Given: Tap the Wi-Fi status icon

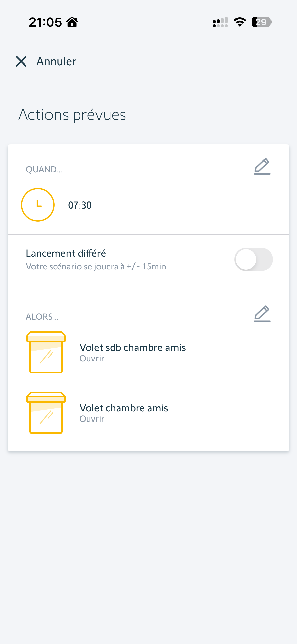Looking at the screenshot, I should click(240, 22).
